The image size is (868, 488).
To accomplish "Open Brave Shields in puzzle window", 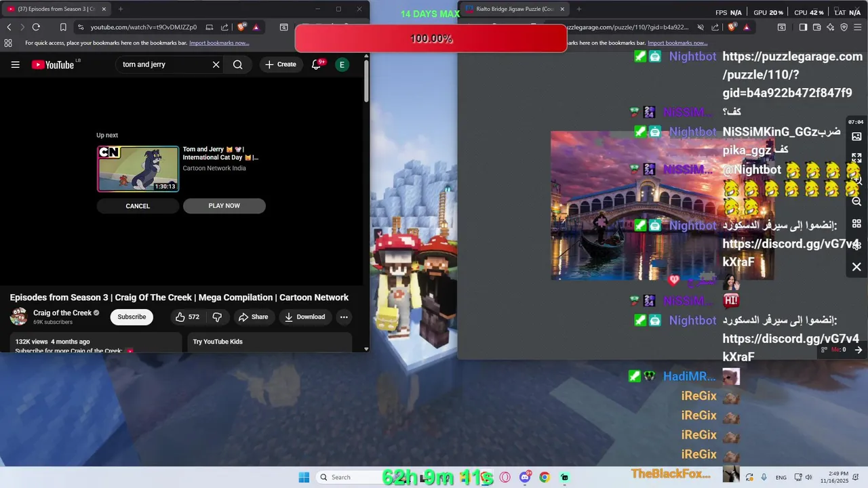I will pos(732,27).
